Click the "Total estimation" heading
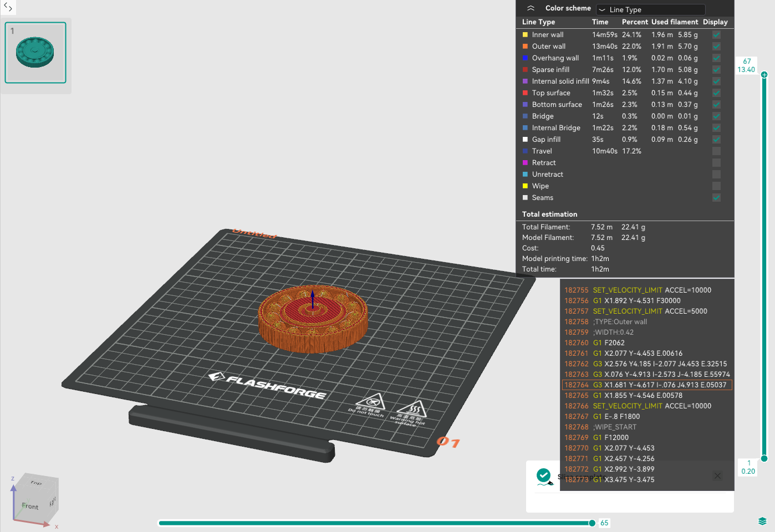The width and height of the screenshot is (775, 532). point(549,214)
